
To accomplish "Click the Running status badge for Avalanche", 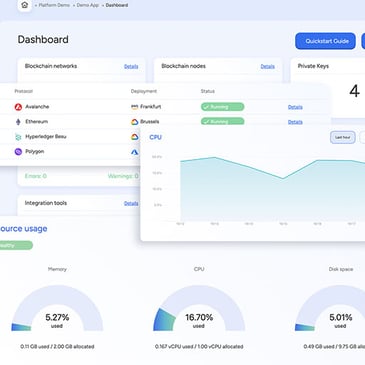I will tap(222, 107).
